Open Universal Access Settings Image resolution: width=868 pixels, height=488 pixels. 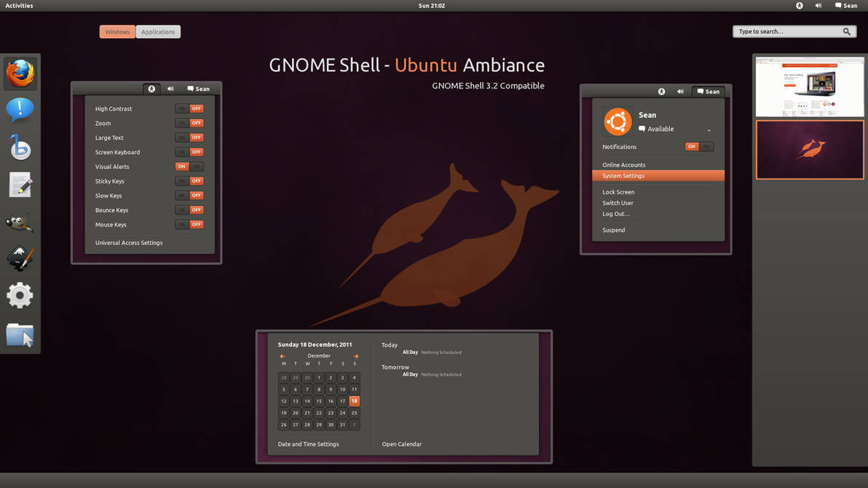click(129, 243)
